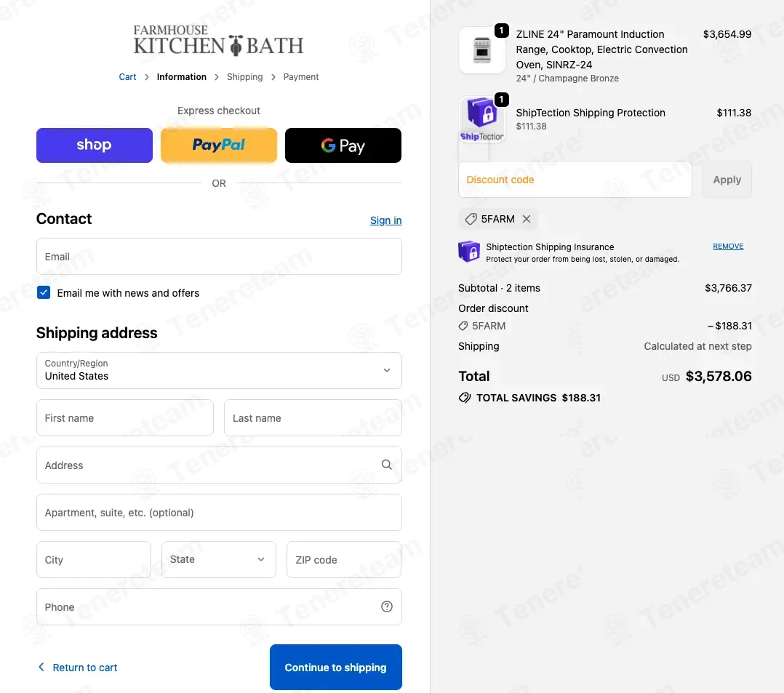Click the −$188.31 discount amount

pos(729,326)
